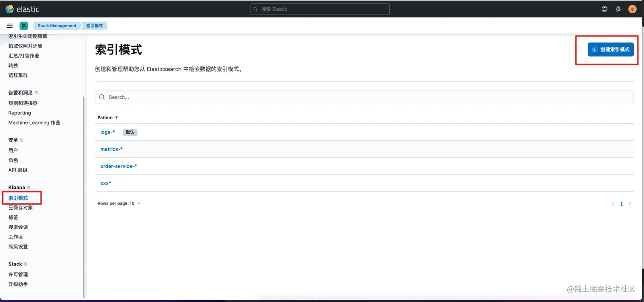
Task: Click the info icon next to 告警和洞见
Action: tap(36, 93)
